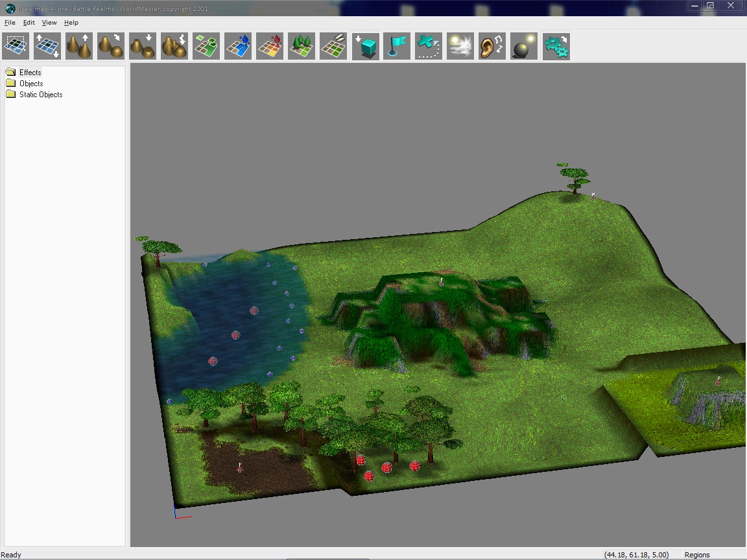747x560 pixels.
Task: Maximize the WorldMaster window
Action: click(710, 6)
